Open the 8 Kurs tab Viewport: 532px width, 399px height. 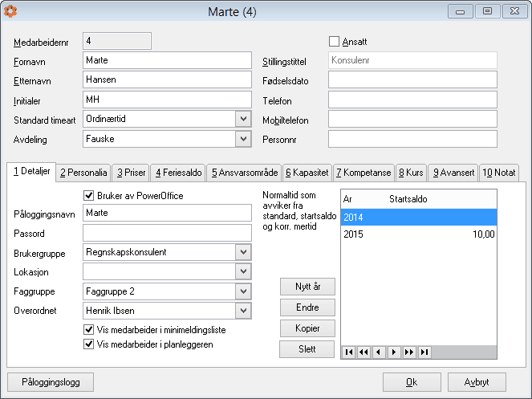(411, 173)
